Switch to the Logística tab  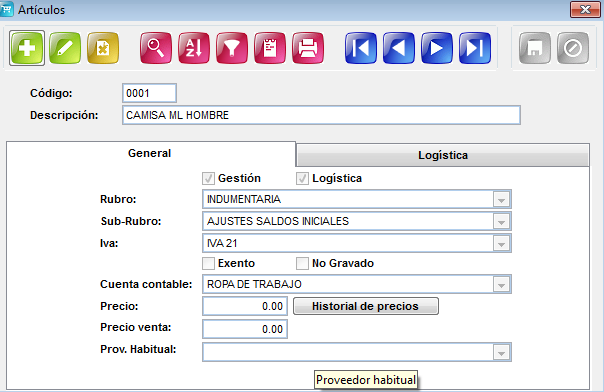pyautogui.click(x=443, y=155)
